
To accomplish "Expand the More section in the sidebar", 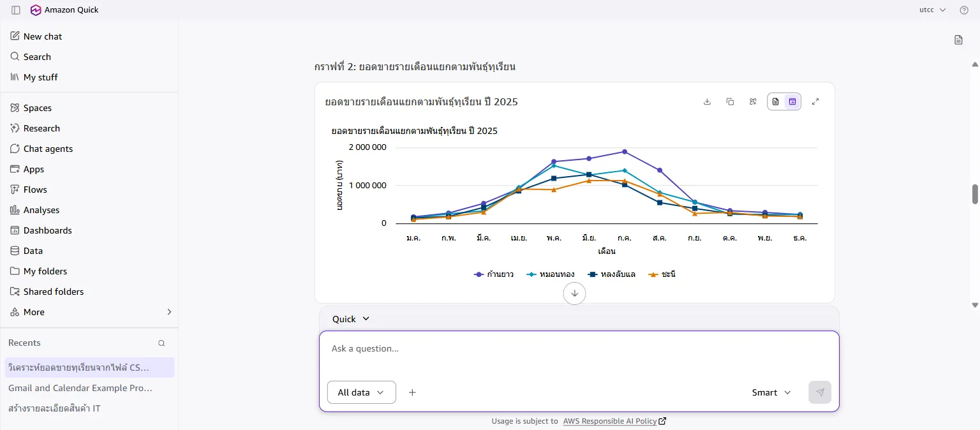I will pos(89,312).
